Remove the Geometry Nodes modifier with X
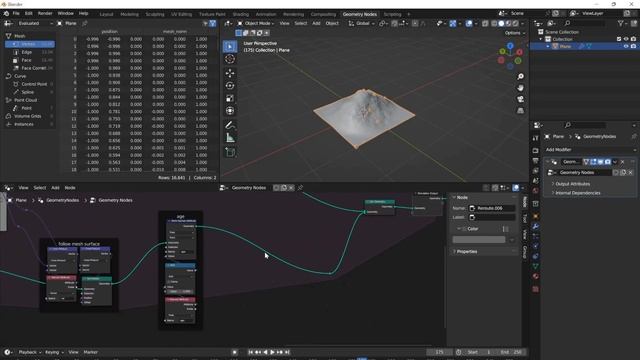 (622, 162)
